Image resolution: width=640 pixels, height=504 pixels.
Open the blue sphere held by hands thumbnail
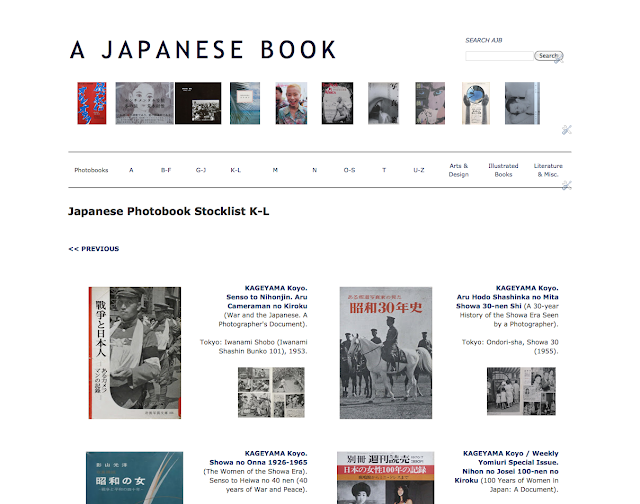point(476,103)
